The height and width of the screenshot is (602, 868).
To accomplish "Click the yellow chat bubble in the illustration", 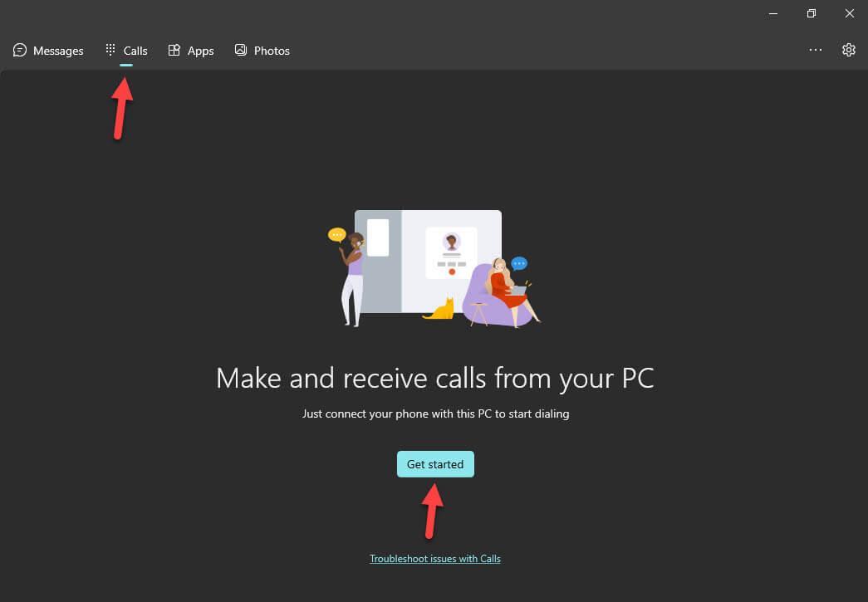I will [x=336, y=235].
